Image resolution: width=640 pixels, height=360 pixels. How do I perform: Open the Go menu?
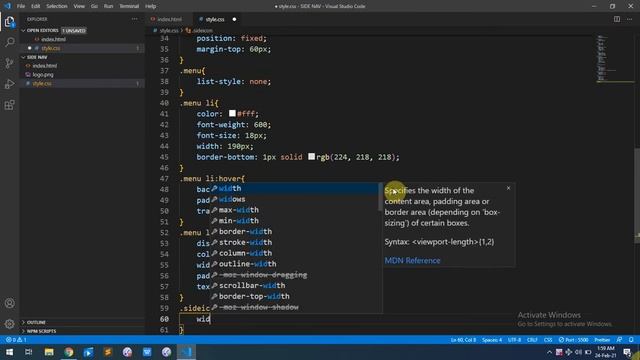coord(94,6)
